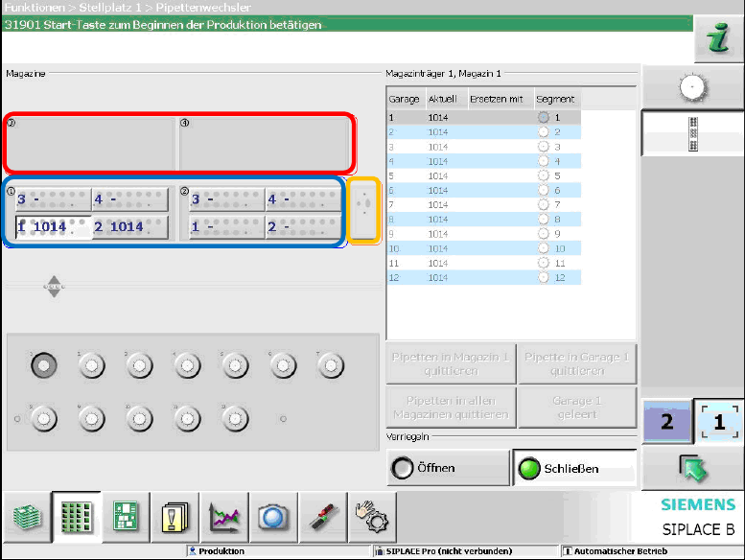Select the Schließen locking option
Image resolution: width=745 pixels, height=560 pixels.
(x=574, y=468)
